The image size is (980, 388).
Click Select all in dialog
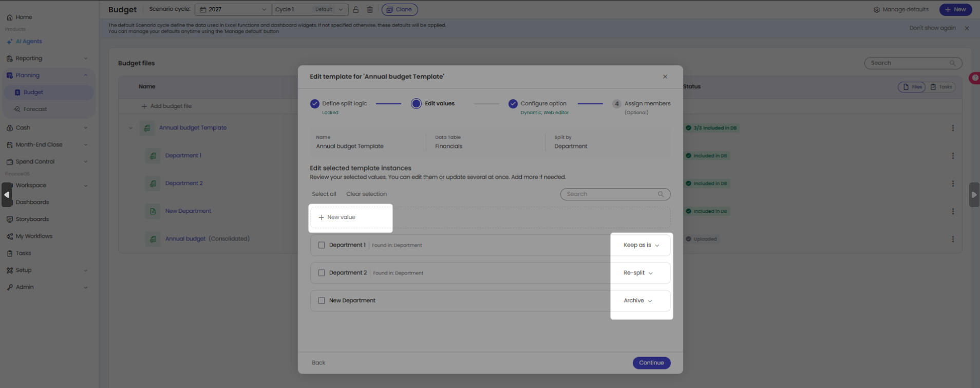324,194
